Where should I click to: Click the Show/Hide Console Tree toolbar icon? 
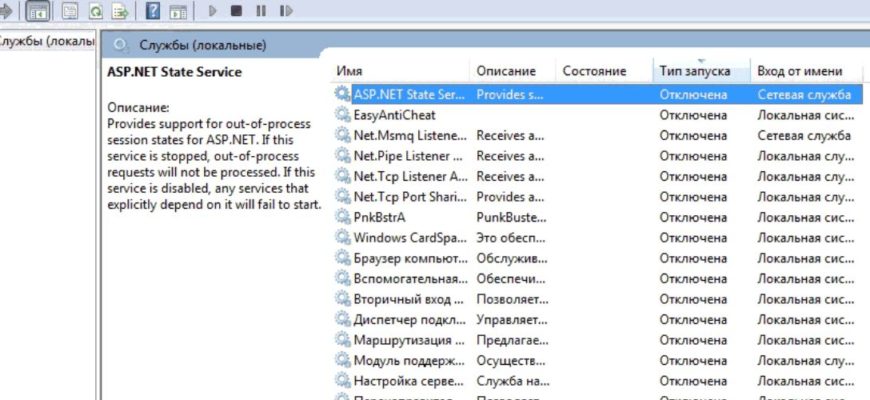(x=39, y=11)
